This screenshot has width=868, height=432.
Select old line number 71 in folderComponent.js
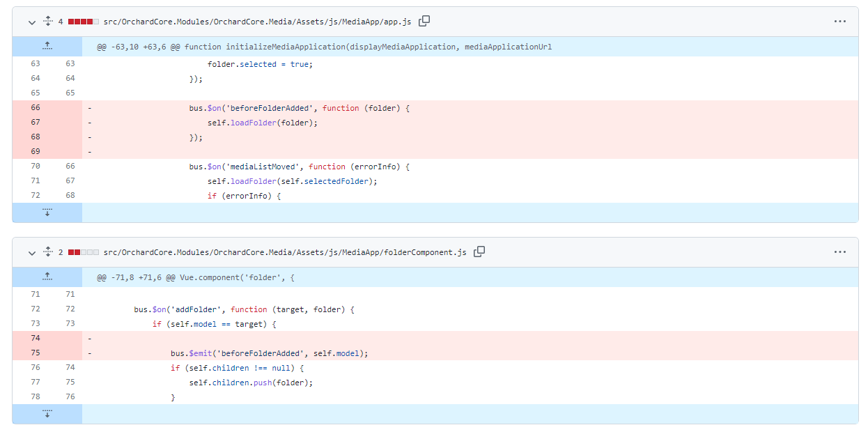click(x=35, y=295)
